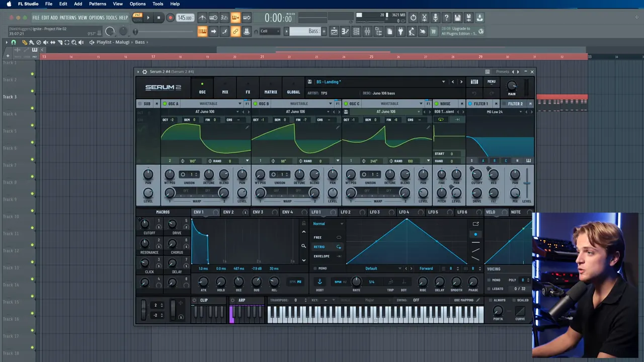Click the record button in the transport bar
Viewport: 644px width, 362px height.
170,18
